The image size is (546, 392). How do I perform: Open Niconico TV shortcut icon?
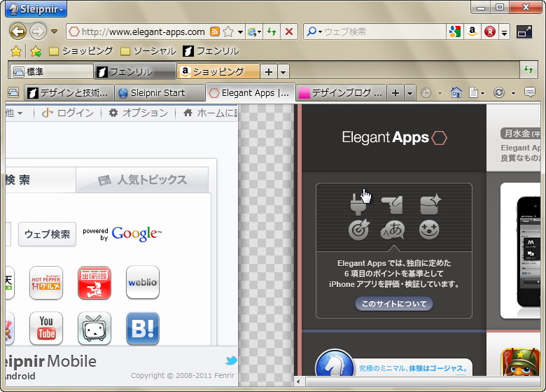point(94,328)
